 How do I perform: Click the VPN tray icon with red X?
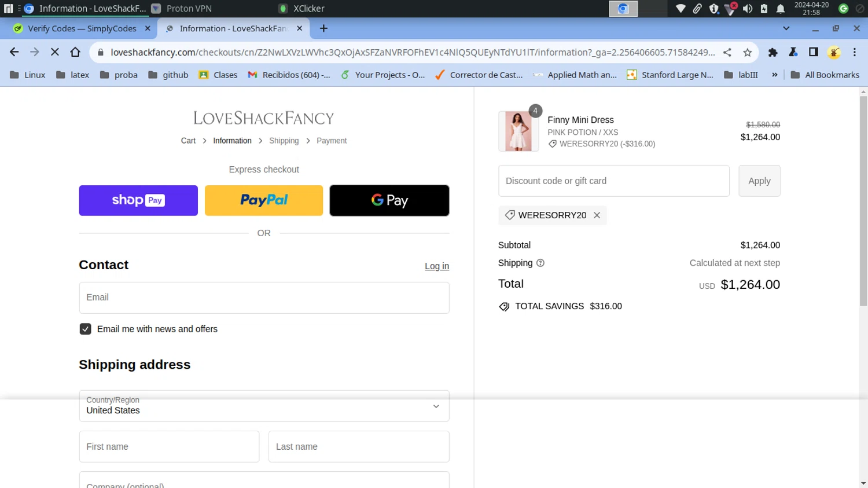point(731,9)
